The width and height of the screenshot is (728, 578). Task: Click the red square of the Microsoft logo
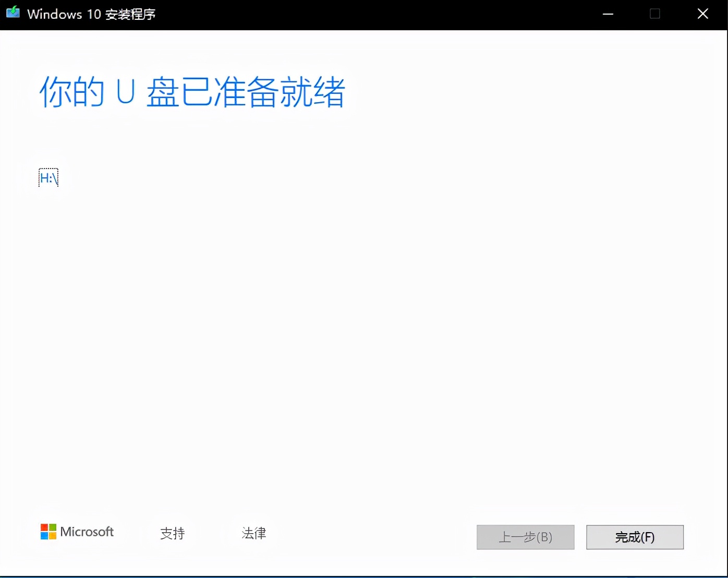point(44,527)
